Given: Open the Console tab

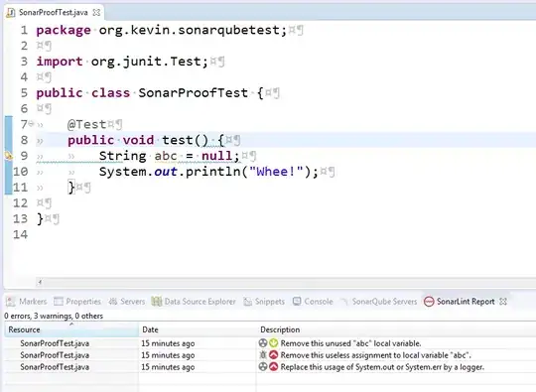Looking at the screenshot, I should click(x=313, y=302).
